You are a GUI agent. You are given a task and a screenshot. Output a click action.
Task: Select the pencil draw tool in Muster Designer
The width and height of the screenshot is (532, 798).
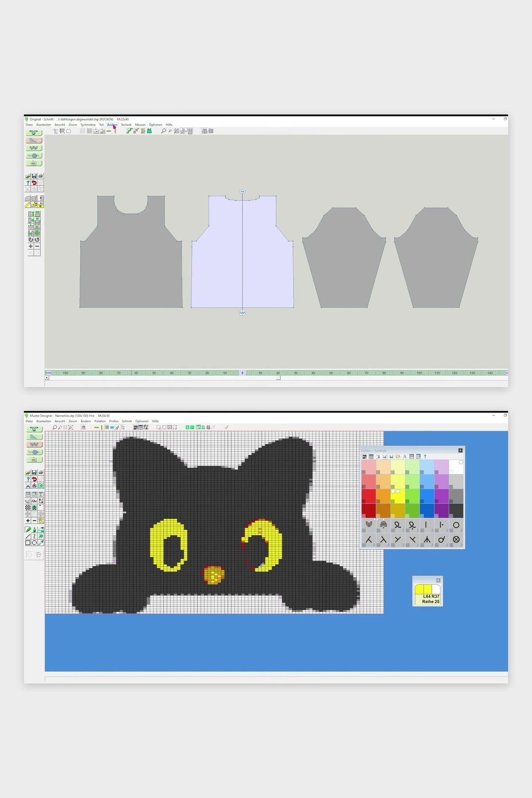[x=28, y=530]
